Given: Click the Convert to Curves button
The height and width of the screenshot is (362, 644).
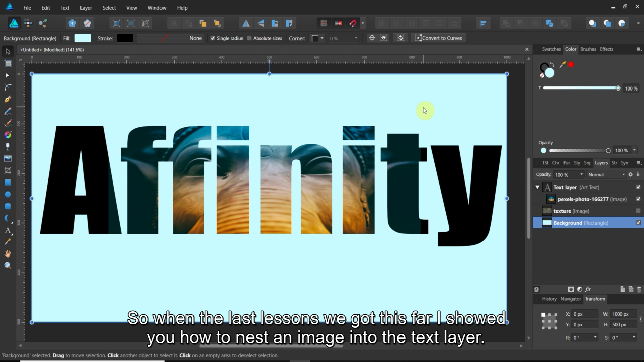Looking at the screenshot, I should (x=438, y=38).
